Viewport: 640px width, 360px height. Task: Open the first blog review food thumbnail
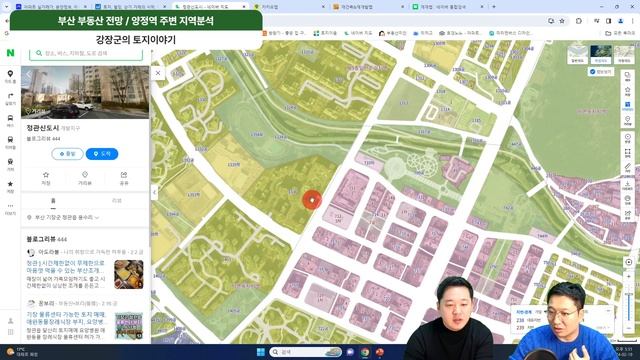coord(129,274)
